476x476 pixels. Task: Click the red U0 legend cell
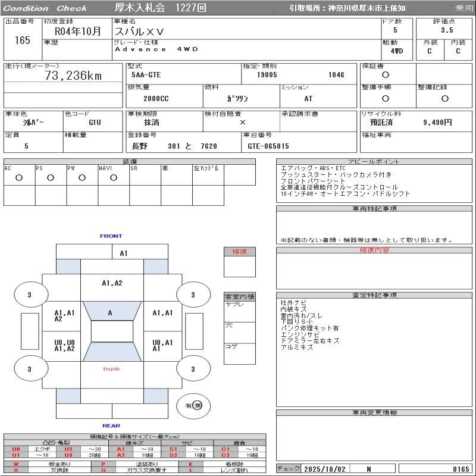(16, 449)
